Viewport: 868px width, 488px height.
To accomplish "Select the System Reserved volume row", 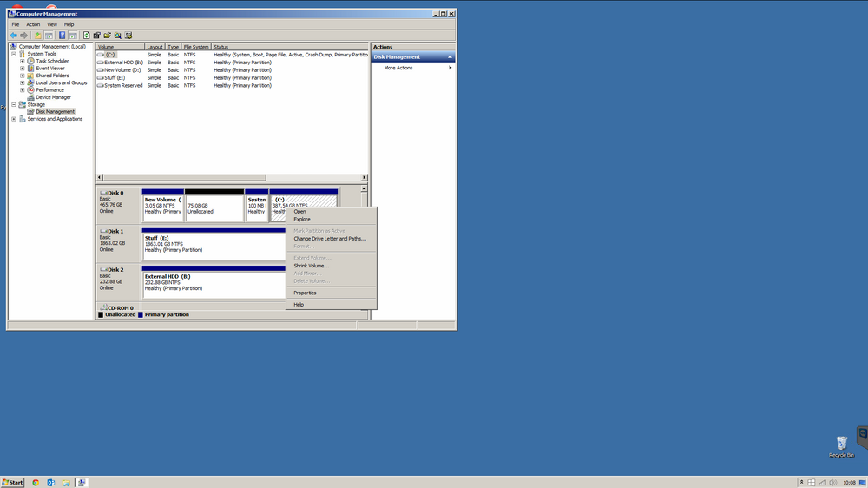I will pyautogui.click(x=232, y=86).
